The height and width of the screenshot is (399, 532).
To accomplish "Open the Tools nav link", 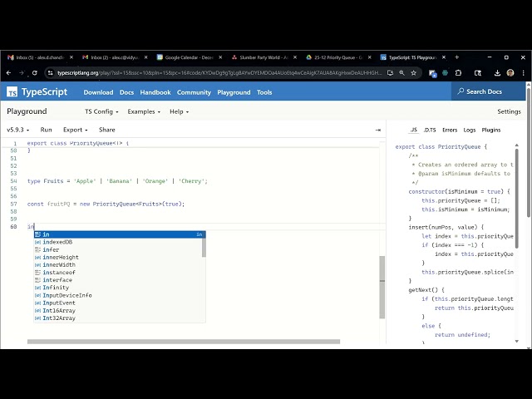I will [264, 92].
